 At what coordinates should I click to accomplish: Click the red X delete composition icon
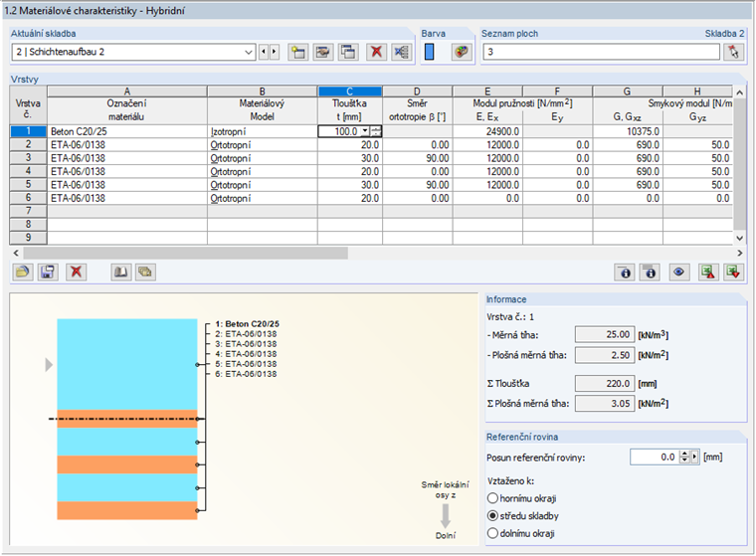coord(376,52)
